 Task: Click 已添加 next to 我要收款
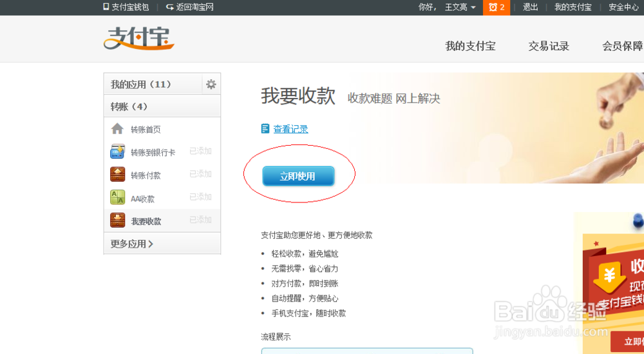pos(200,221)
